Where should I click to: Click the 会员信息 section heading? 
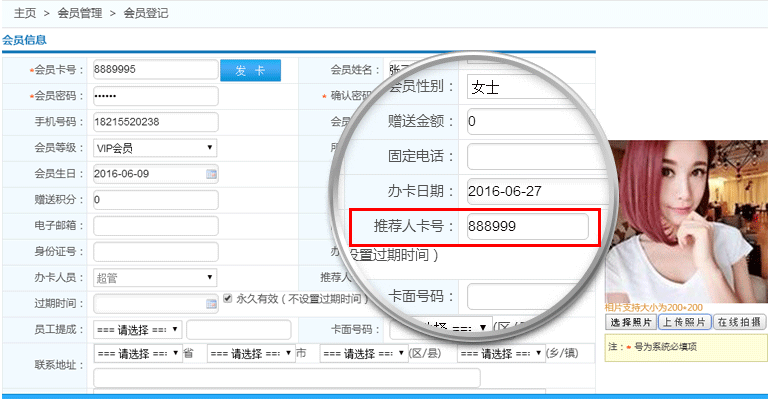[x=24, y=40]
